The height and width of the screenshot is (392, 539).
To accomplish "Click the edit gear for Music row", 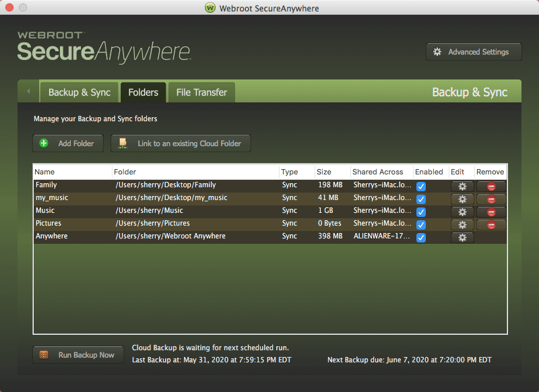I will pyautogui.click(x=462, y=212).
